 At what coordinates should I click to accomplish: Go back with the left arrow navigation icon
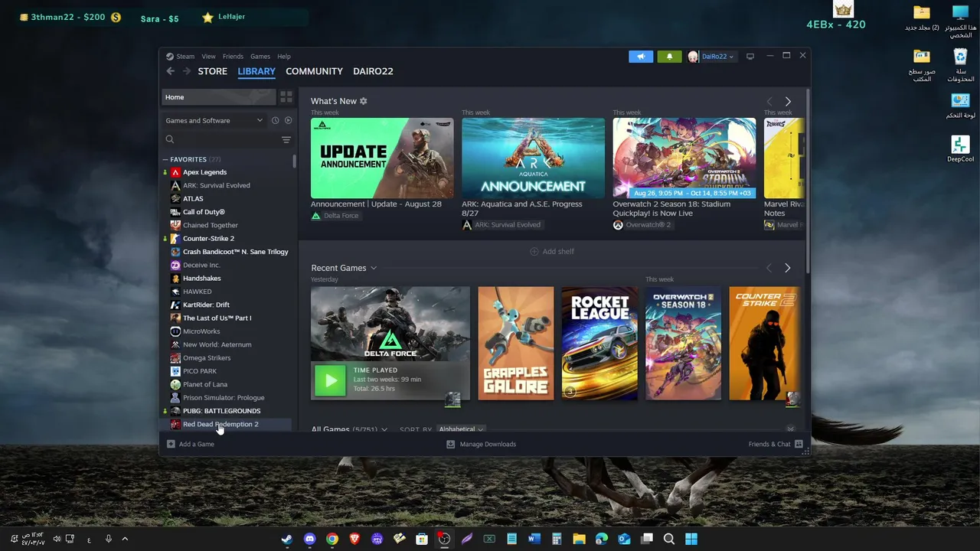170,71
